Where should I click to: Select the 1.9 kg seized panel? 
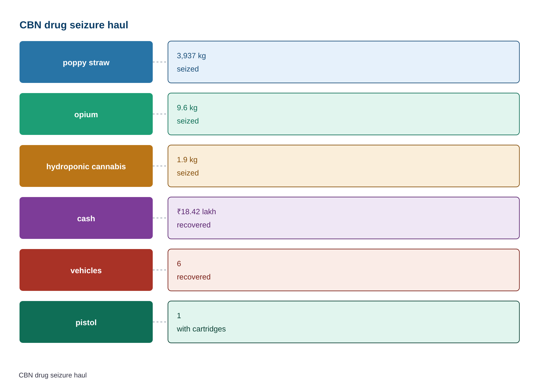344,166
